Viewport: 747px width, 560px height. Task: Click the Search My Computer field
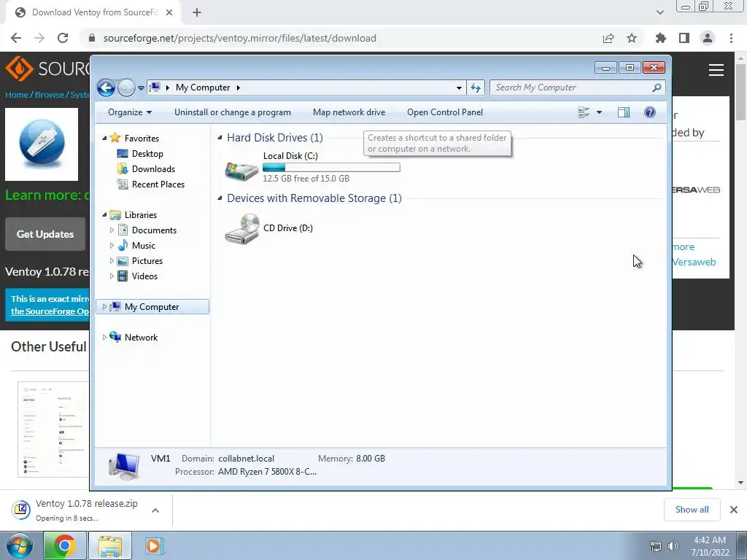point(577,87)
